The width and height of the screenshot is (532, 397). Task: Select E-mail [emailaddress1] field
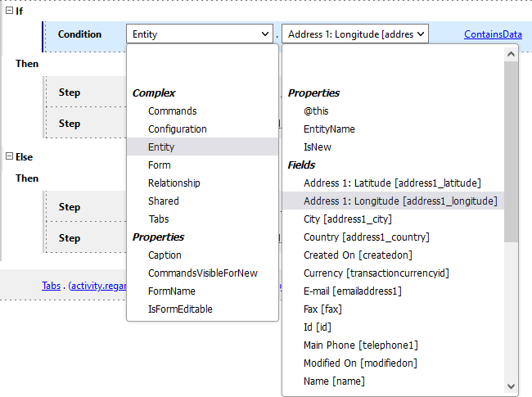click(352, 291)
